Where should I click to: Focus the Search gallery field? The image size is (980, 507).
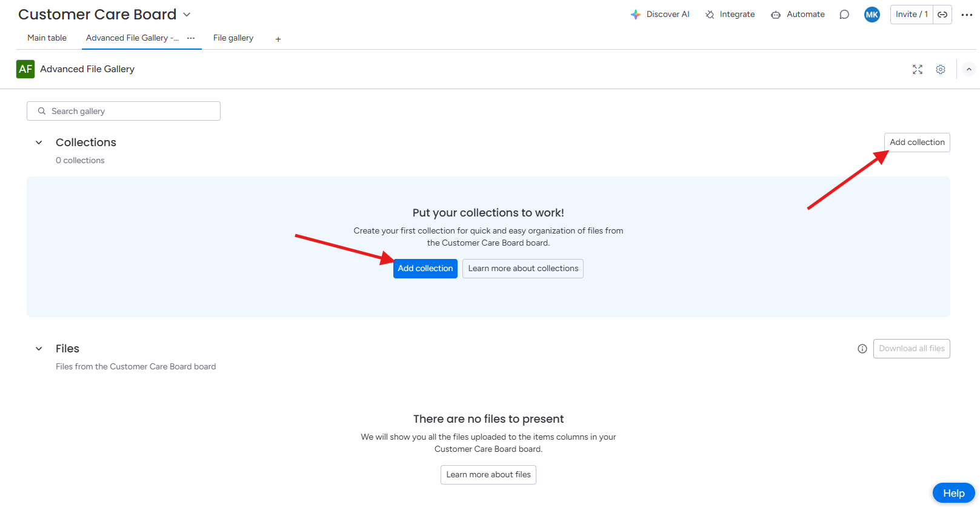(x=124, y=111)
